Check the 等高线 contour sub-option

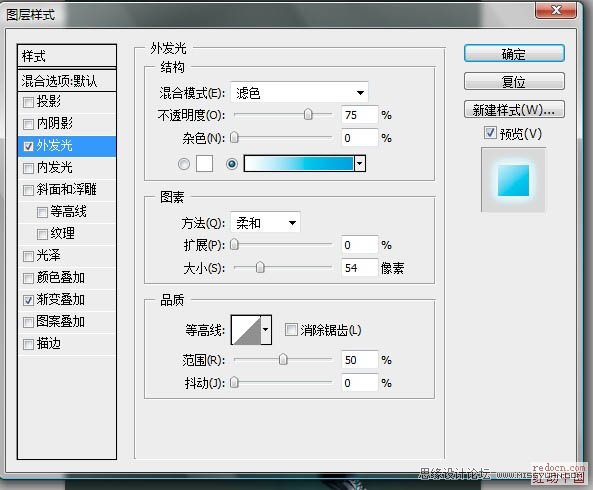click(x=42, y=212)
